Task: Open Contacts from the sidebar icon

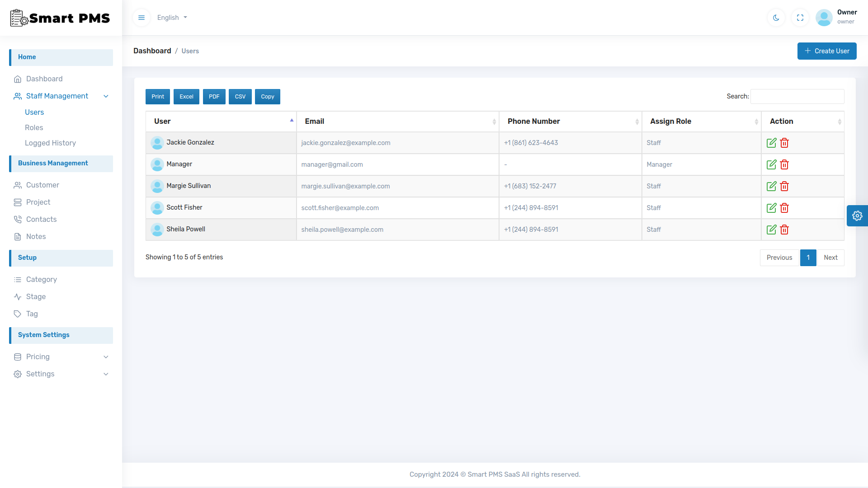Action: (18, 219)
